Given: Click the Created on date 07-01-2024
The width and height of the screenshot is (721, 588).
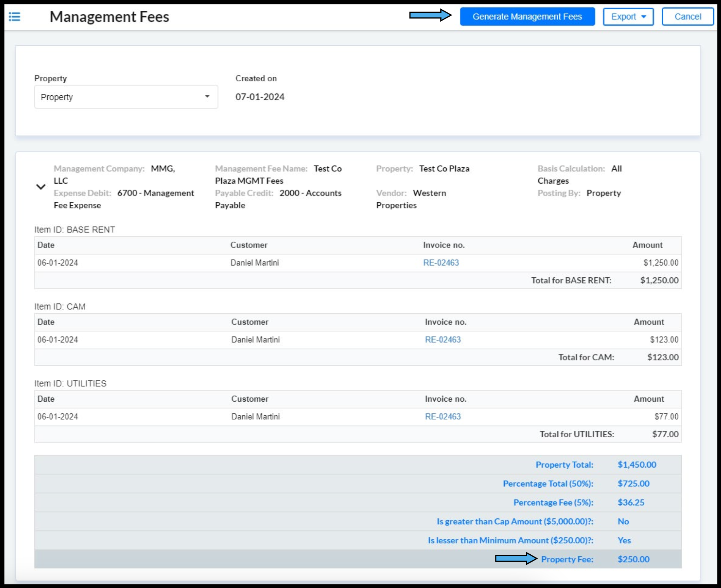Looking at the screenshot, I should [x=260, y=97].
